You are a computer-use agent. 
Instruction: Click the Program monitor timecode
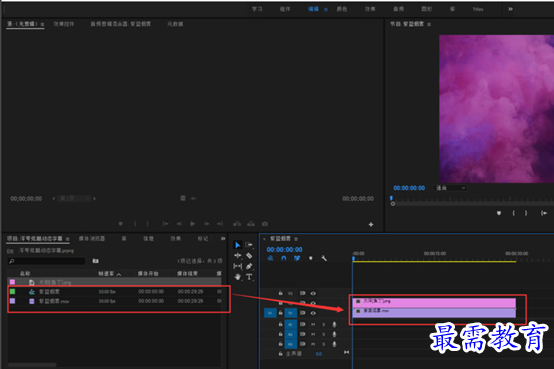point(409,188)
